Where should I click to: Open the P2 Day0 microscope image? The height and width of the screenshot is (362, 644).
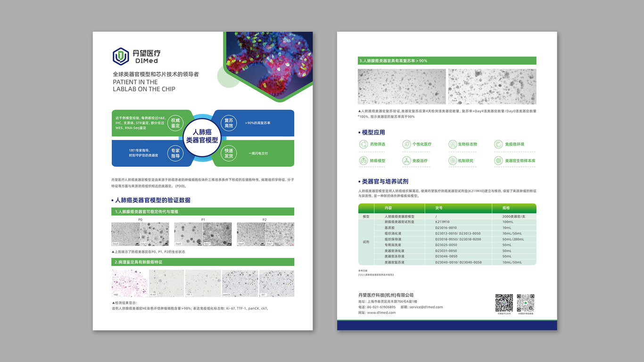pyautogui.click(x=251, y=234)
